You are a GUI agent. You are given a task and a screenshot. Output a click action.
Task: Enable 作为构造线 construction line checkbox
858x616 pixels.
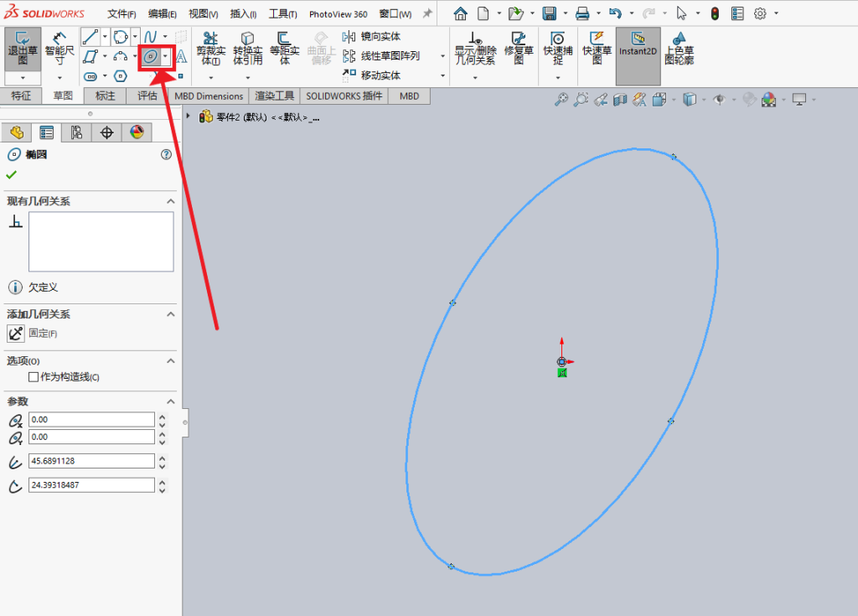coord(34,376)
